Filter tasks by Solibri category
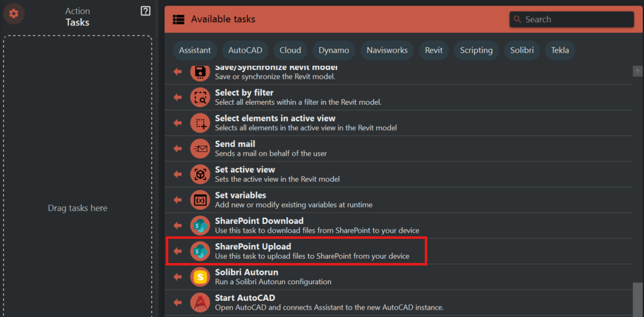The height and width of the screenshot is (317, 644). click(x=522, y=50)
